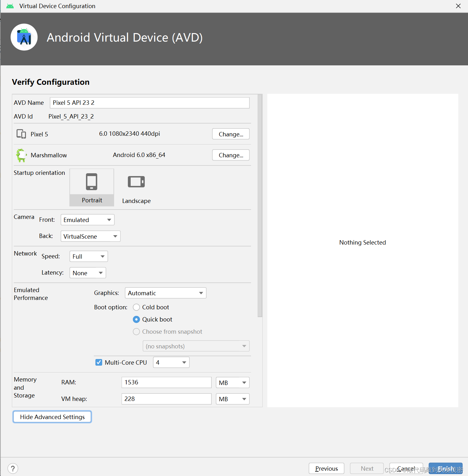Viewport: 468px width, 476px height.
Task: Click the Previous button
Action: tap(326, 468)
